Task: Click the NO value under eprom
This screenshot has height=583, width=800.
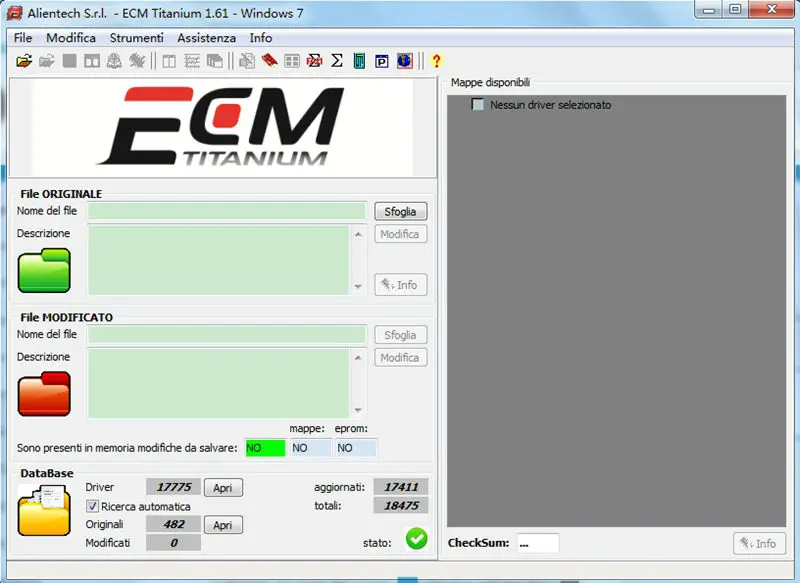Action: [x=356, y=448]
